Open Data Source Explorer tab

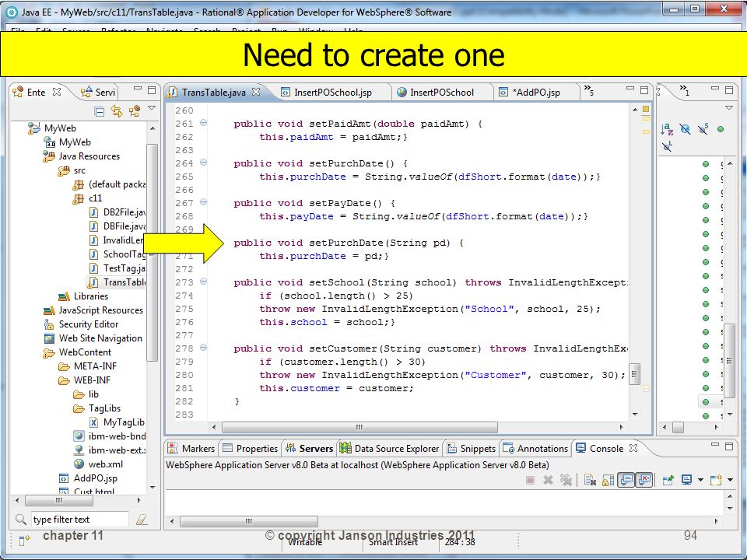coord(389,449)
